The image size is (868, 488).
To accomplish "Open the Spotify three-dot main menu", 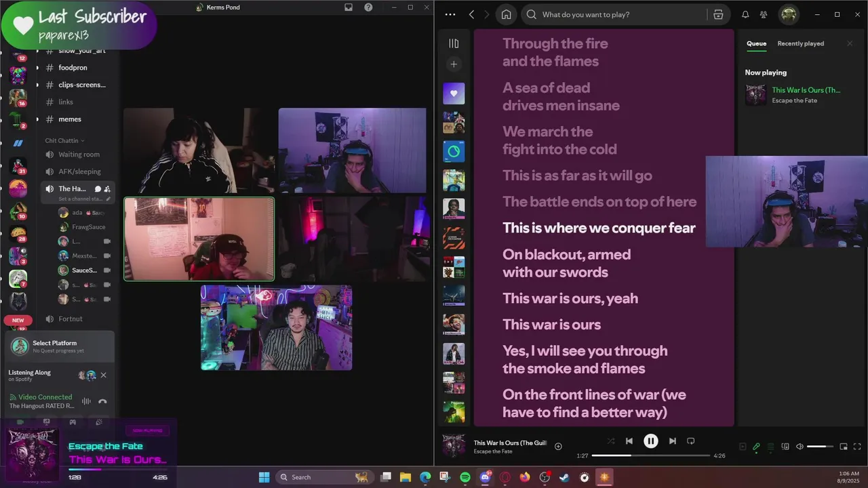I will pyautogui.click(x=450, y=14).
